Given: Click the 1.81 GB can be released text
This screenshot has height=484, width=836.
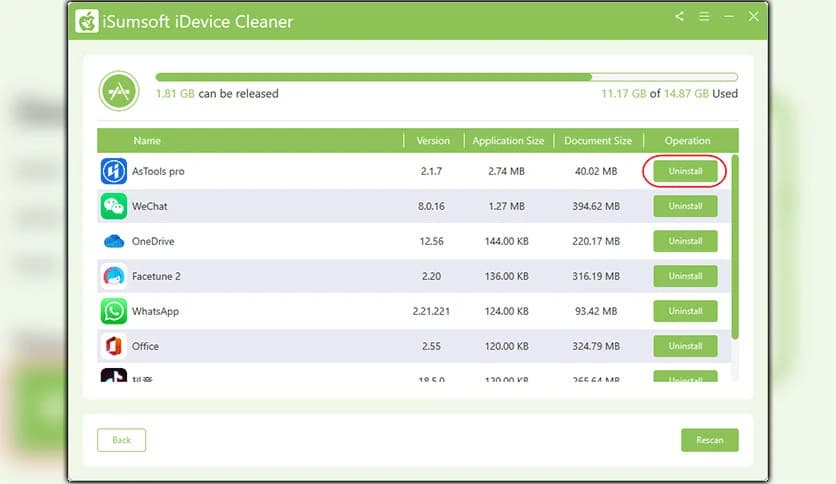Looking at the screenshot, I should click(217, 94).
